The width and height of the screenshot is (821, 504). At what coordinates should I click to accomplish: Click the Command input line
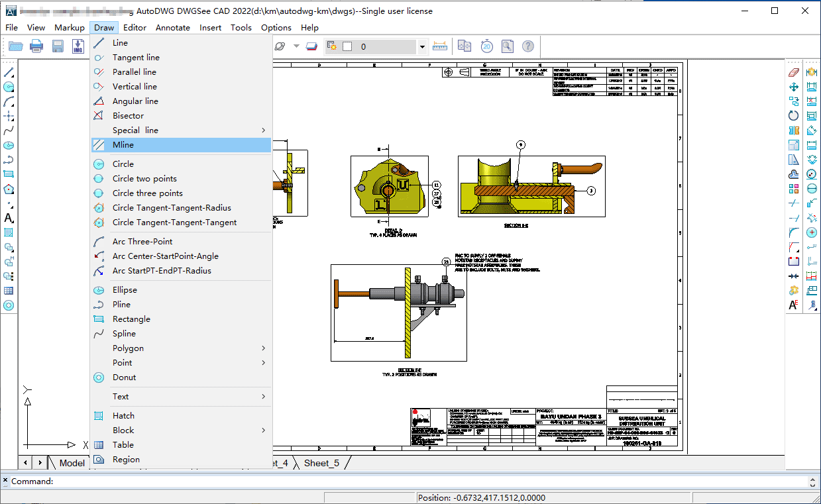[410, 481]
